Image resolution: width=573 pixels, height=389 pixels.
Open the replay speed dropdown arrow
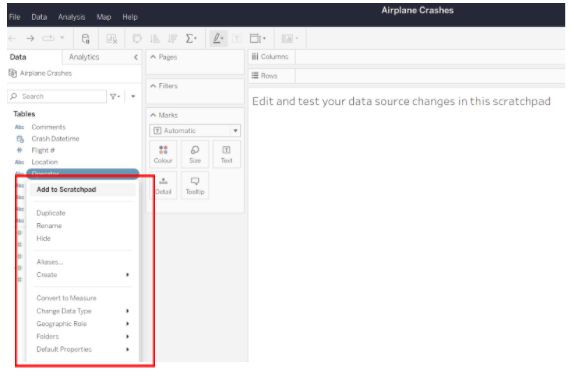(x=62, y=38)
